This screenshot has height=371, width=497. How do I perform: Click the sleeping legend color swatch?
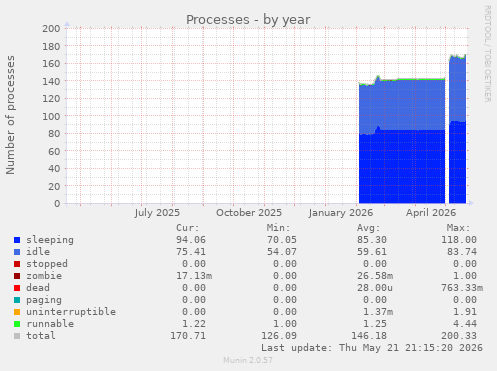click(x=17, y=240)
